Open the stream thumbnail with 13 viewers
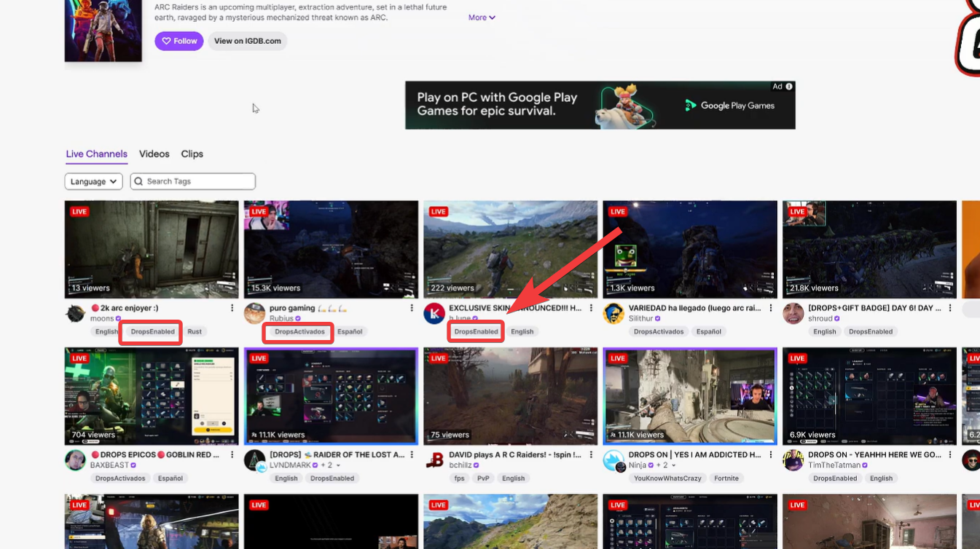 [152, 250]
